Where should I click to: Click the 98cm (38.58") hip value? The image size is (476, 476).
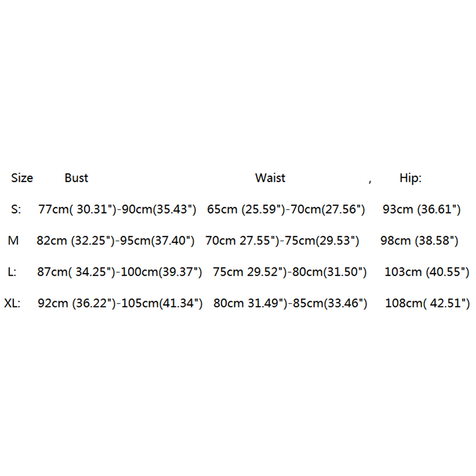pos(419,241)
